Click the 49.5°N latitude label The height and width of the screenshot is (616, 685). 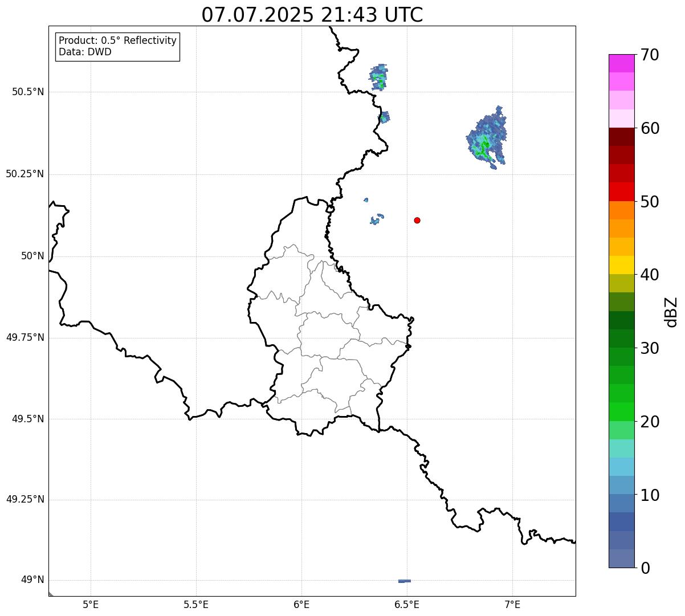(28, 419)
